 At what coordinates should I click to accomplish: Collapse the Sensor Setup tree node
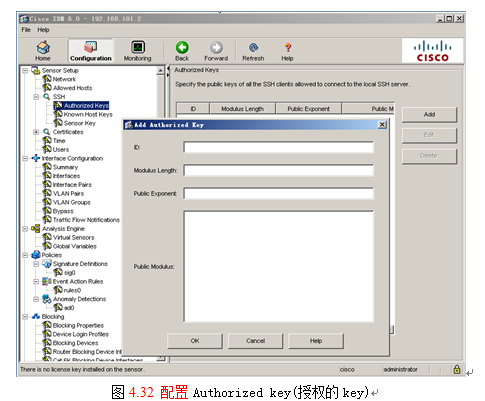point(25,70)
